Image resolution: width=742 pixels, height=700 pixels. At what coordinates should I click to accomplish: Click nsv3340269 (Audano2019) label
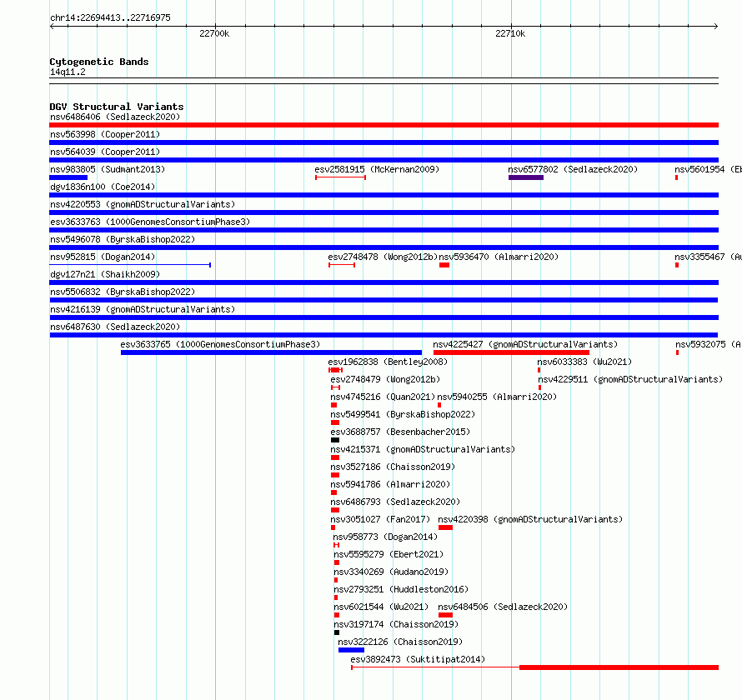tap(391, 572)
